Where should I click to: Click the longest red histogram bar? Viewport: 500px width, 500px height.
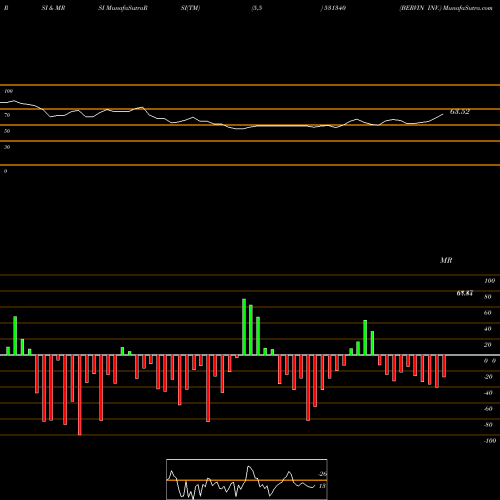(x=79, y=395)
